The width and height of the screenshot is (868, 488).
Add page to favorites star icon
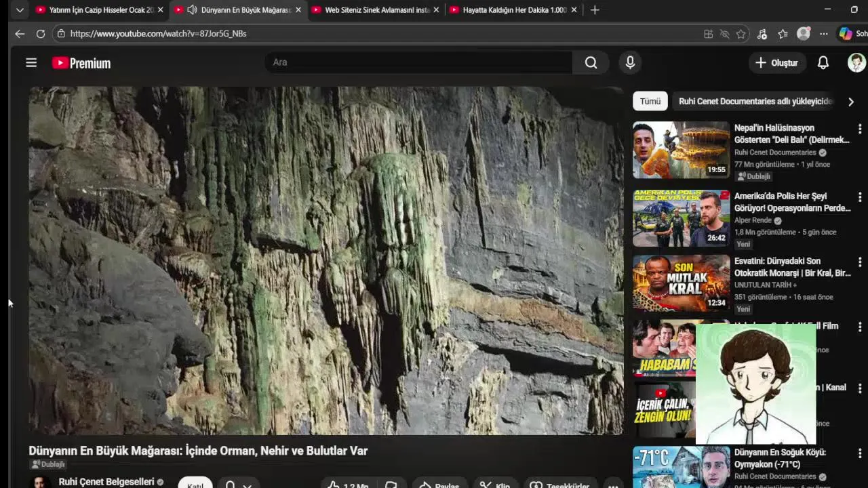(x=741, y=34)
